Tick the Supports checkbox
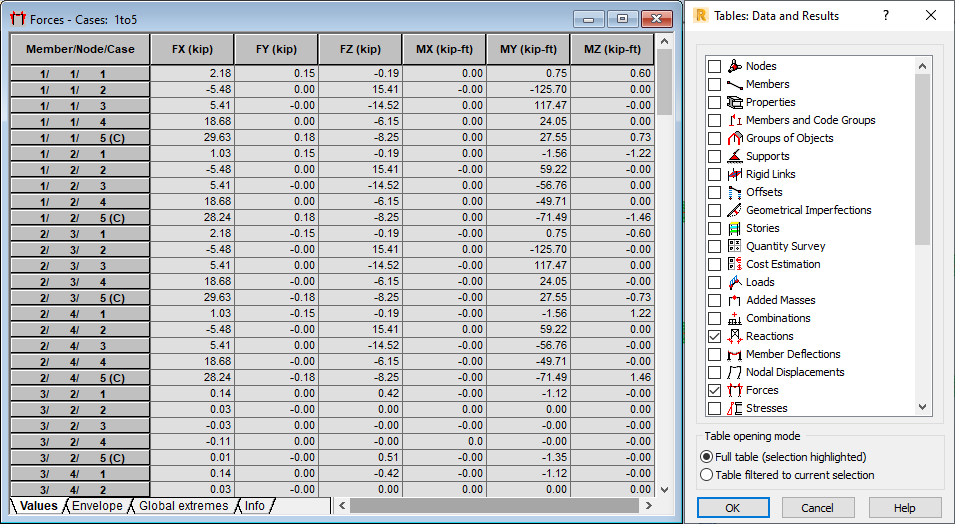955x524 pixels. [714, 156]
